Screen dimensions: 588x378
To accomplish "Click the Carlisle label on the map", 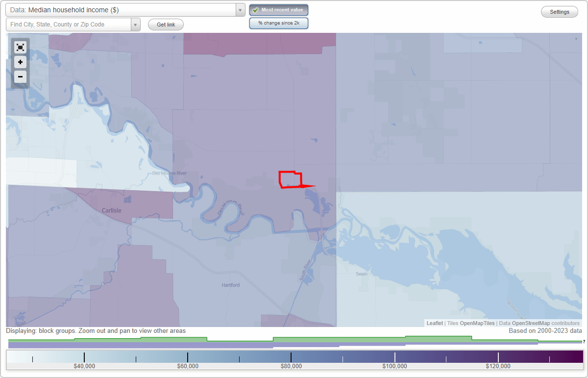I will pos(111,210).
